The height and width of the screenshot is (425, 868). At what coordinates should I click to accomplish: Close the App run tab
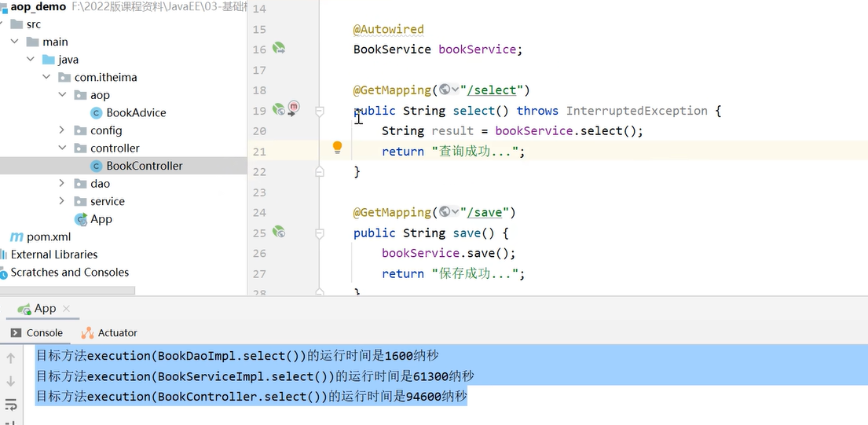coord(66,309)
